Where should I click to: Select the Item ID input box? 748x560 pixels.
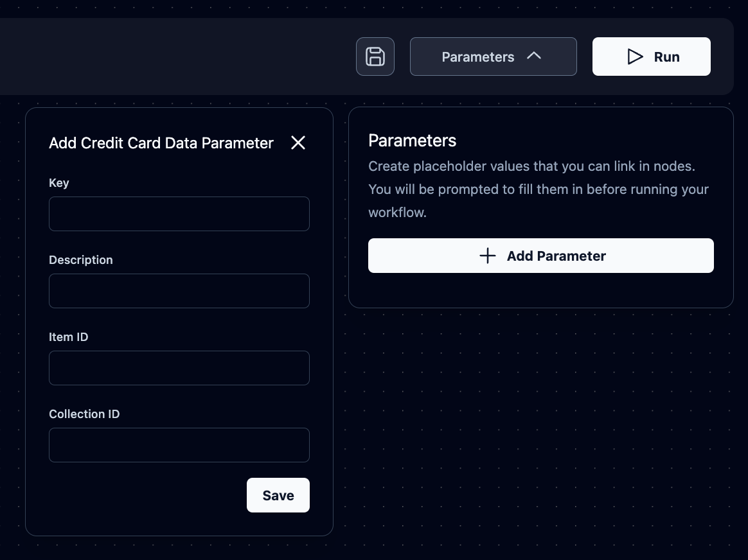pos(179,368)
